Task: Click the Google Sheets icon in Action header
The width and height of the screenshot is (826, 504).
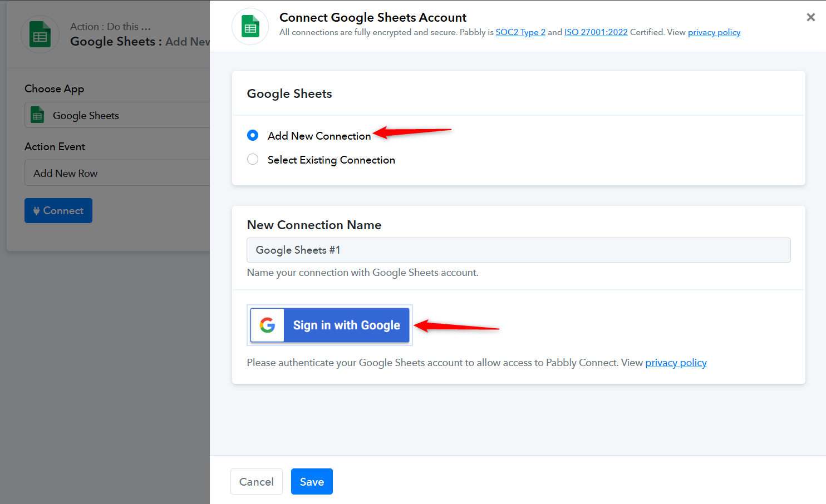Action: click(x=40, y=34)
